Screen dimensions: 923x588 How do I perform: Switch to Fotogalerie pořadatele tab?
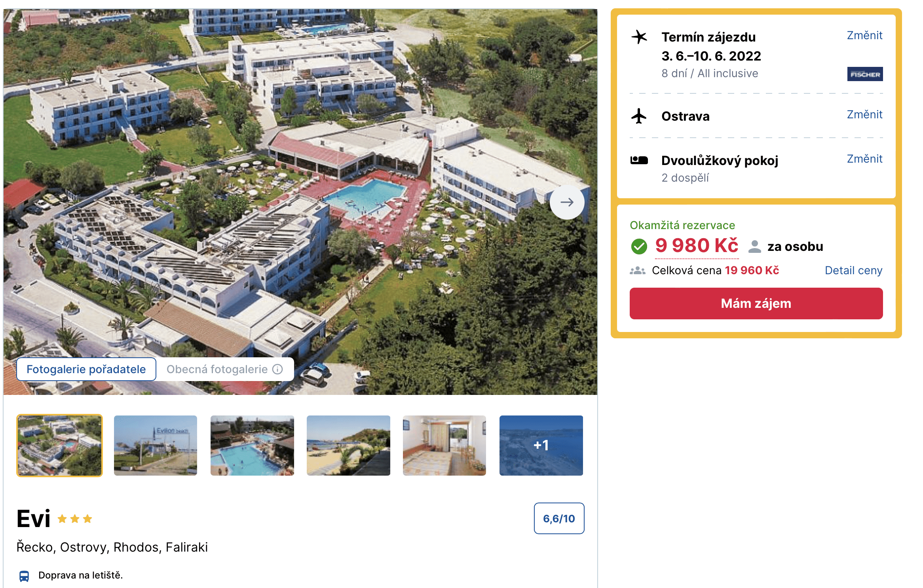coord(86,369)
